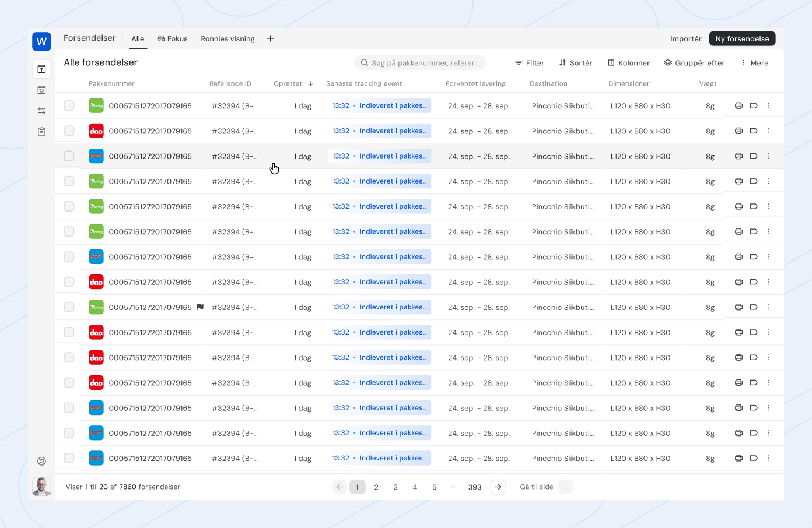Open the clipboard icon in sidebar
Viewport: 812px width, 528px height.
click(41, 132)
